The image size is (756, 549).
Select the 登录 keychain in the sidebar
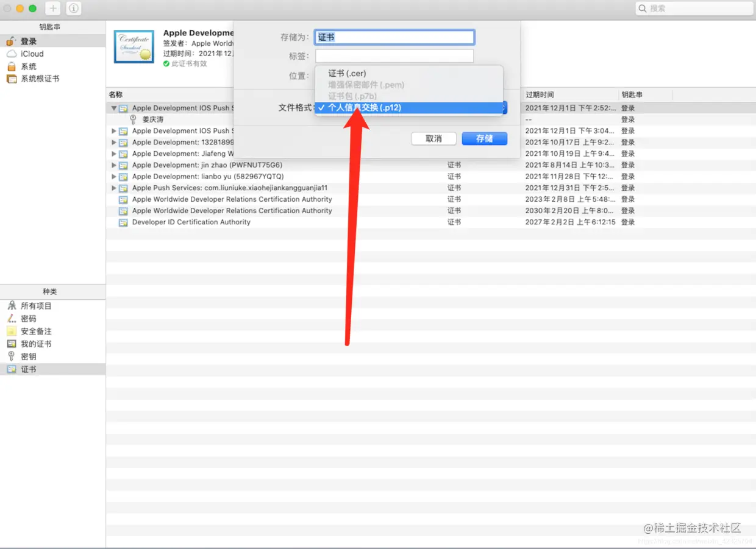point(52,41)
